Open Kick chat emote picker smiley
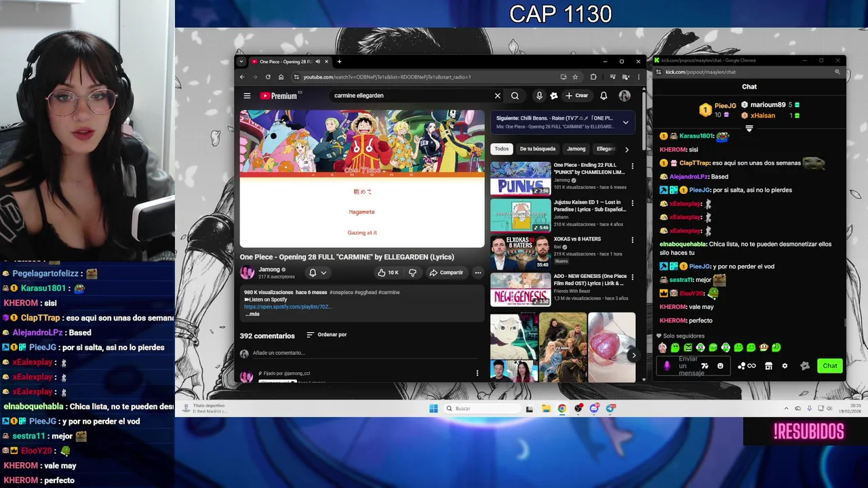Screen dimensions: 868x488 click(x=720, y=366)
